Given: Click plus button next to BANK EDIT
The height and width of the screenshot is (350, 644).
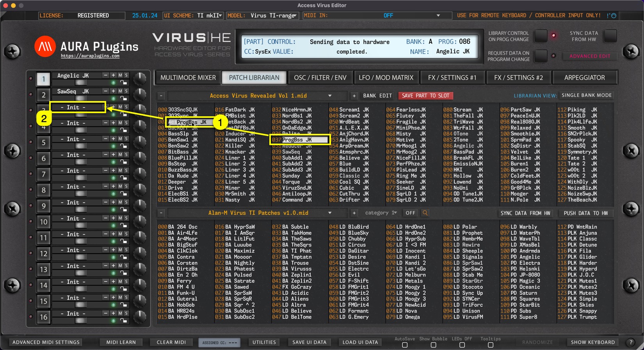Looking at the screenshot, I should [x=354, y=96].
